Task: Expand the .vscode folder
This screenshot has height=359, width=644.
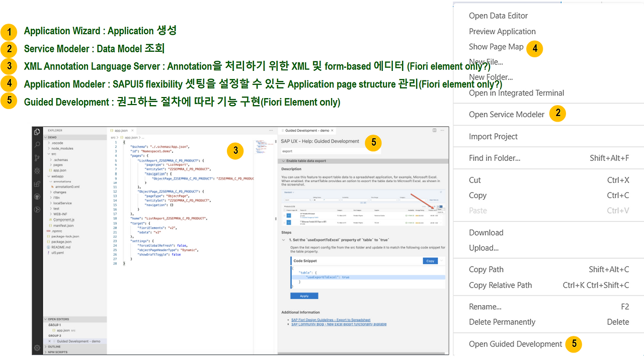Action: 49,143
